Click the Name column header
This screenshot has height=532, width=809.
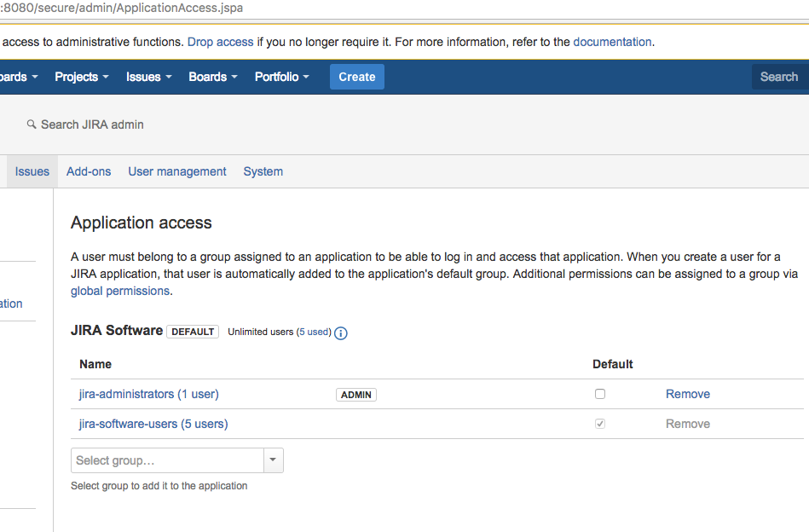click(95, 364)
